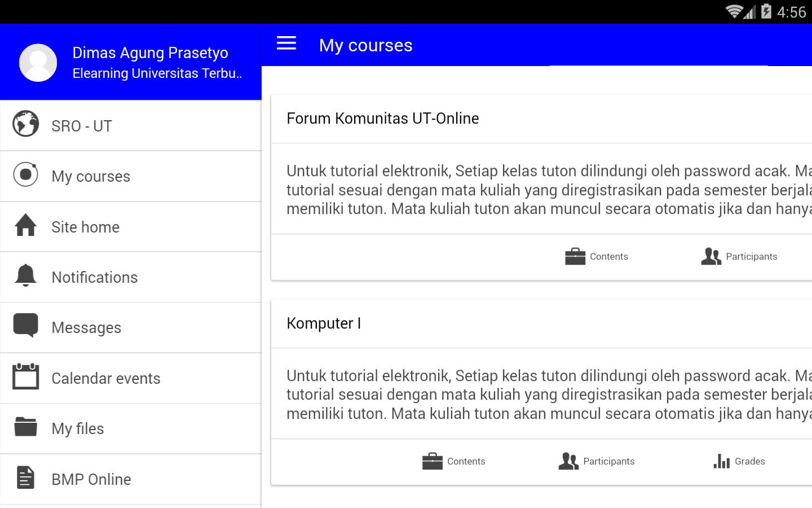The height and width of the screenshot is (508, 812).
Task: Click the user name Dimas Agung Prasetyo
Action: (150, 52)
